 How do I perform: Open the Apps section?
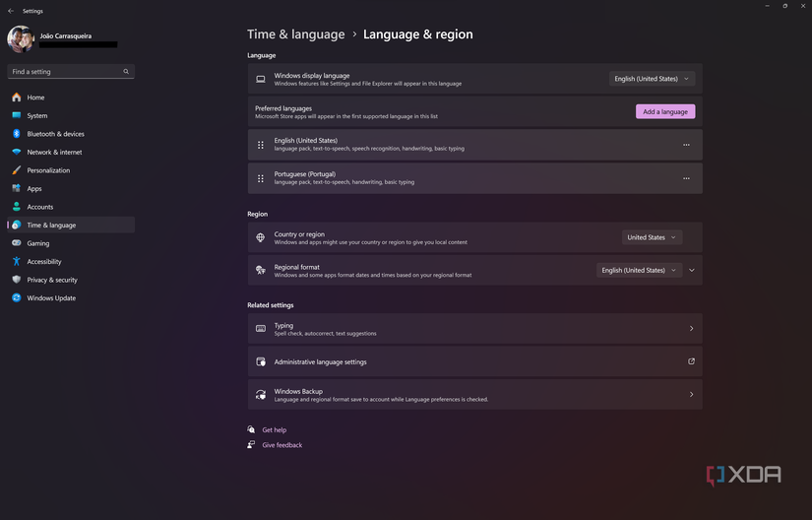click(71, 188)
